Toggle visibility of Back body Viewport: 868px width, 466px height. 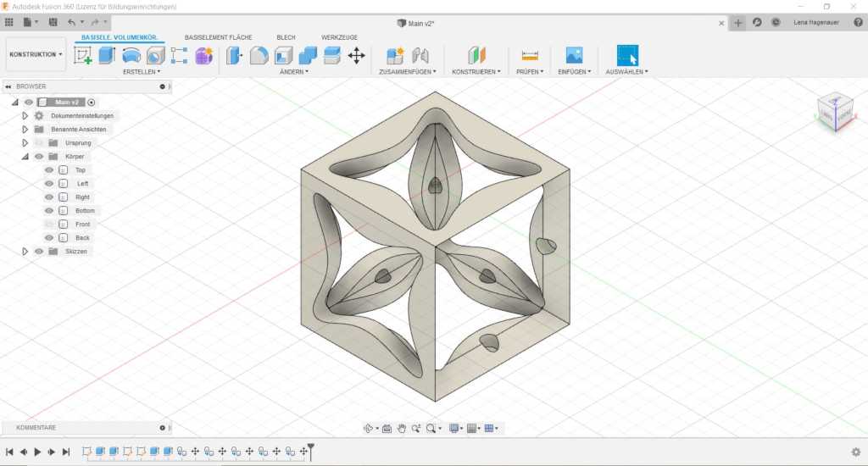[x=49, y=237]
